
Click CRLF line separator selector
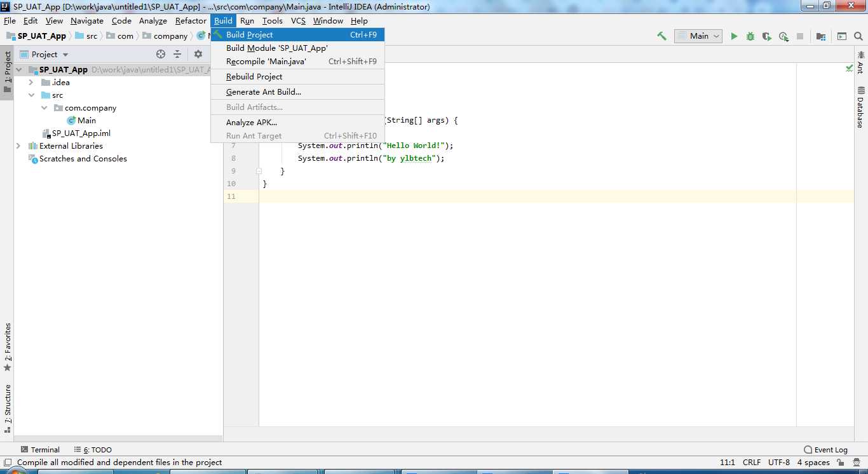coord(751,463)
